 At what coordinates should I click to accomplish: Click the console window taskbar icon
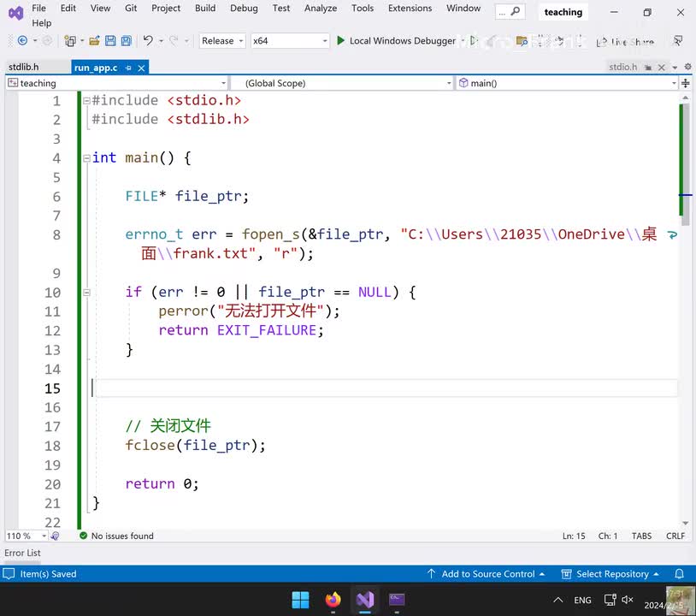pyautogui.click(x=397, y=600)
